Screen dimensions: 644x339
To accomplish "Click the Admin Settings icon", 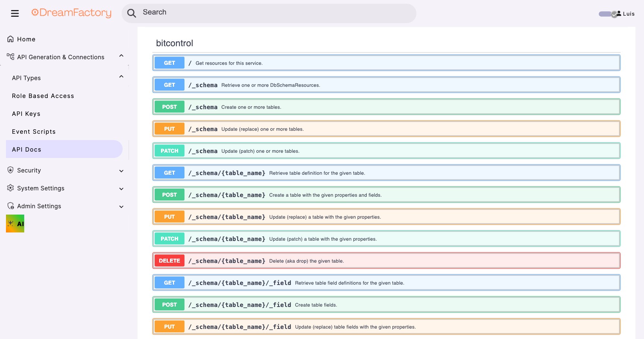I will point(10,206).
